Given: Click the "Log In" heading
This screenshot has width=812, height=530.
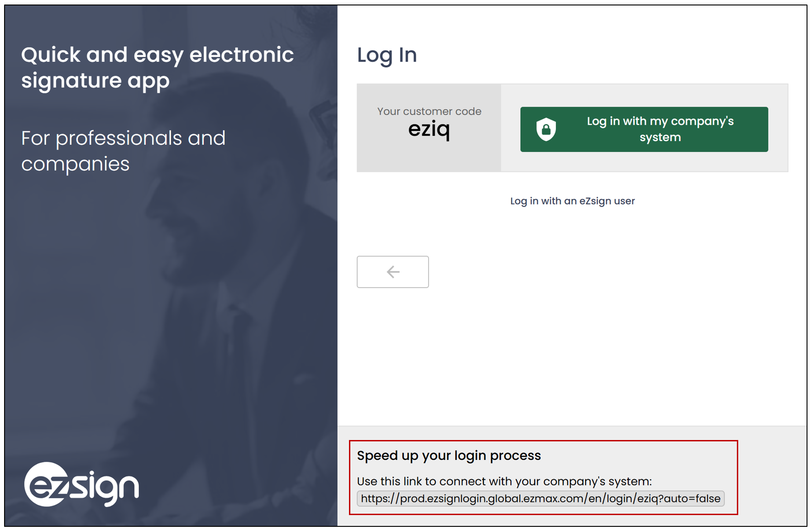Looking at the screenshot, I should click(387, 55).
